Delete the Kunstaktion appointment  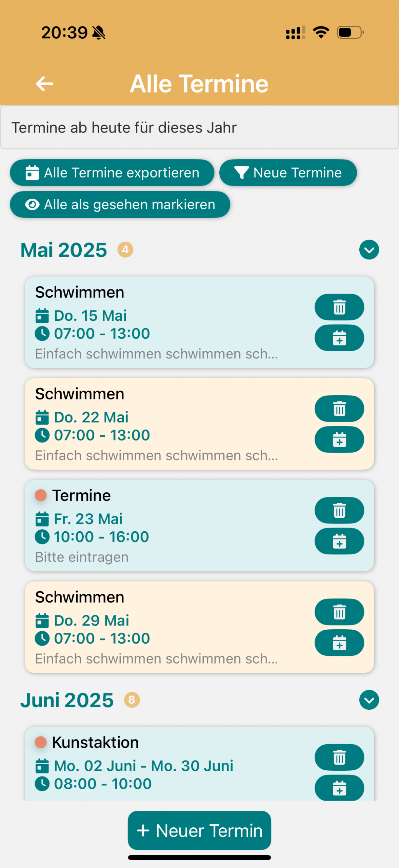click(339, 757)
